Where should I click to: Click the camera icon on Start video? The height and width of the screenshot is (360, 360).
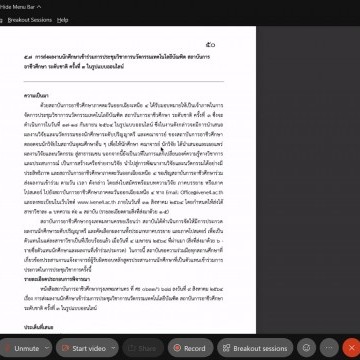click(x=65, y=348)
